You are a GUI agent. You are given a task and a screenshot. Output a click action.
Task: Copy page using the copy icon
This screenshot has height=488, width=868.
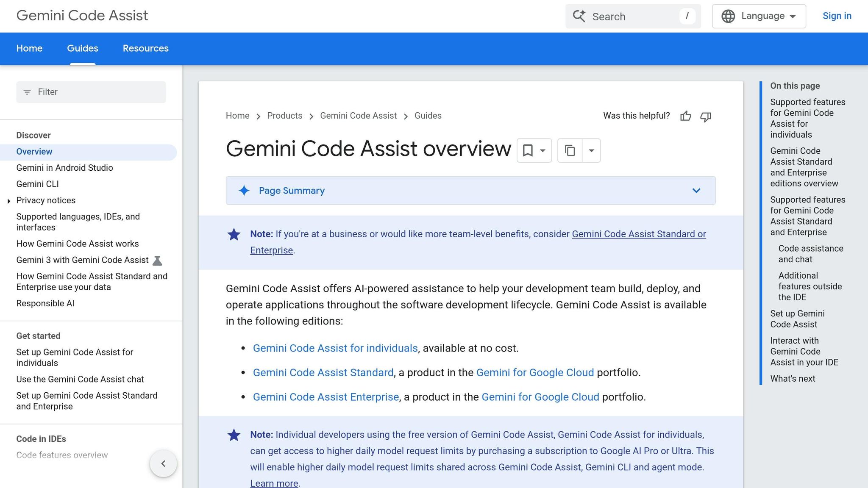[570, 150]
